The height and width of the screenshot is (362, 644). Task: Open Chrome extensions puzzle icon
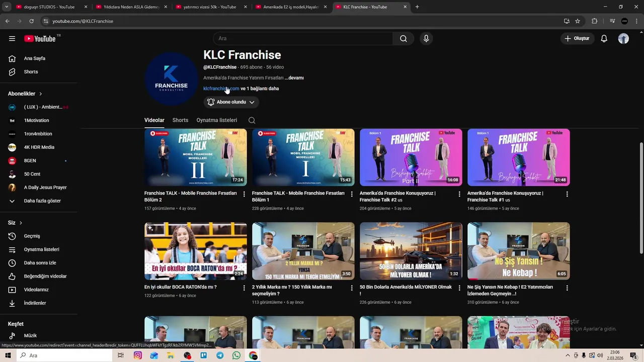pos(595,21)
